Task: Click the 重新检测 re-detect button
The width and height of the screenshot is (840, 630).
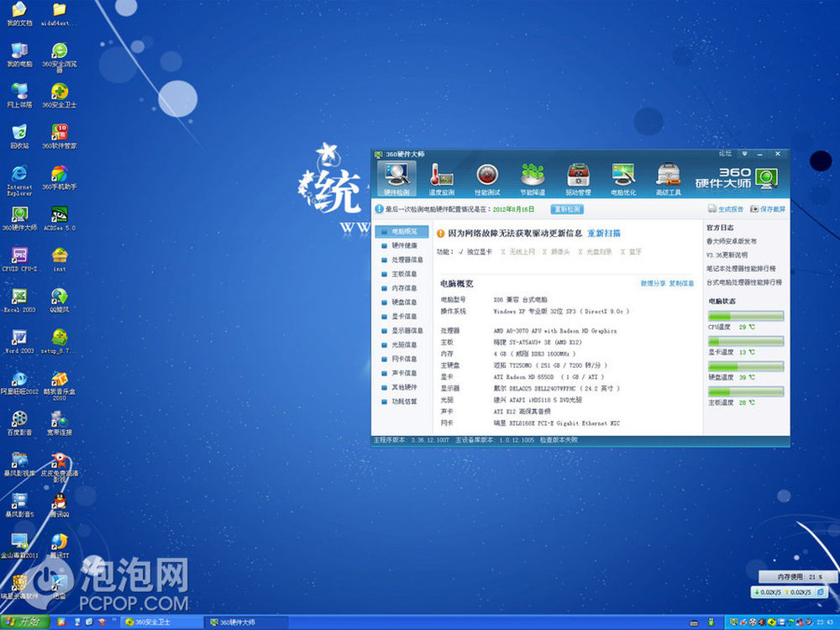Action: click(567, 209)
